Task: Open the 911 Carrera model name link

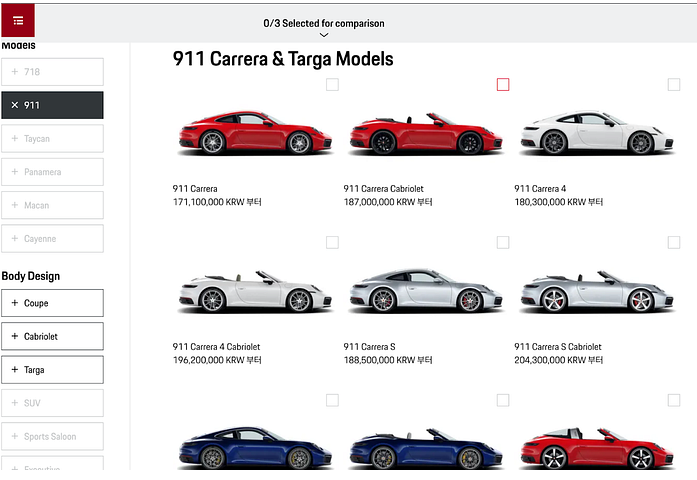Action: [195, 188]
